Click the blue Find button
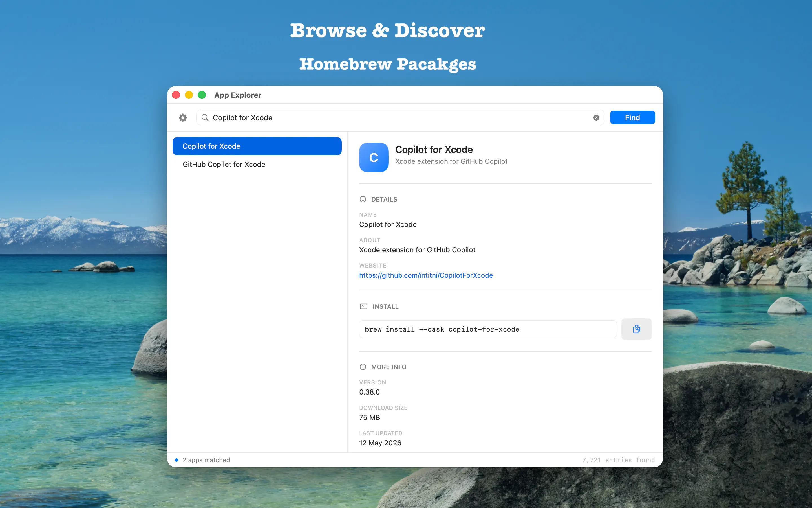 tap(632, 118)
